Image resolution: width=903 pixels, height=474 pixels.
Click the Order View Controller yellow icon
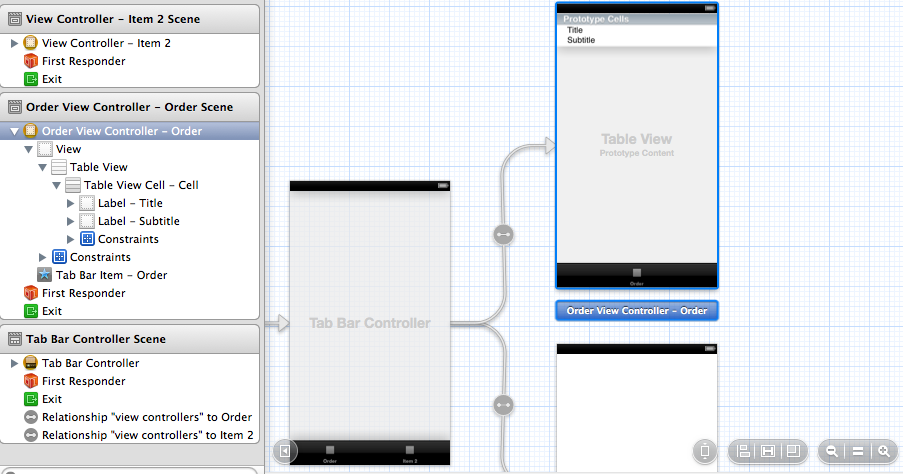pyautogui.click(x=31, y=131)
